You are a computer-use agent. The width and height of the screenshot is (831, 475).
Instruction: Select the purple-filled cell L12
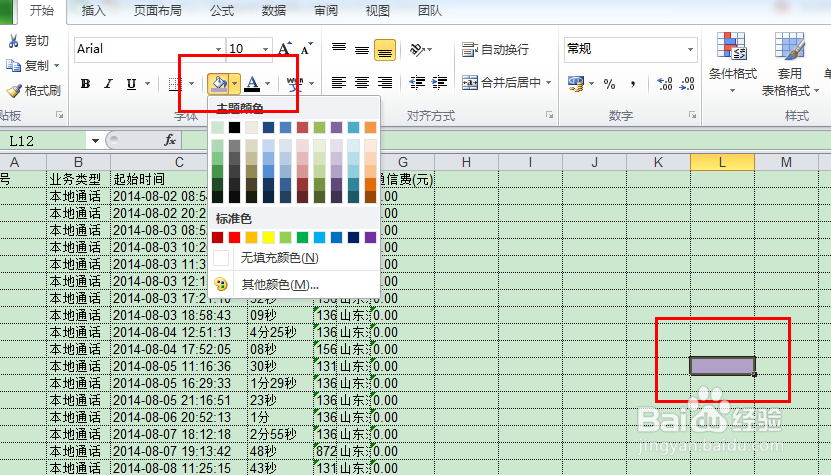(722, 366)
